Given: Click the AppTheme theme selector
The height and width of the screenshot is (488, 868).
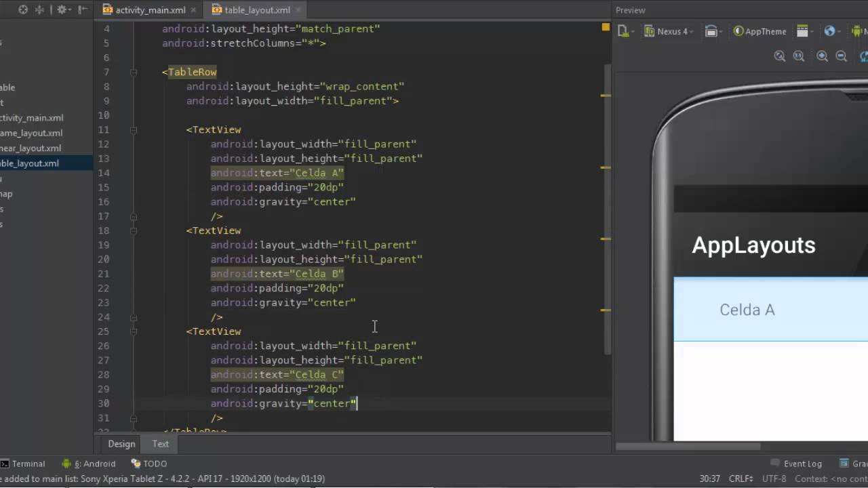Looking at the screenshot, I should (x=759, y=31).
